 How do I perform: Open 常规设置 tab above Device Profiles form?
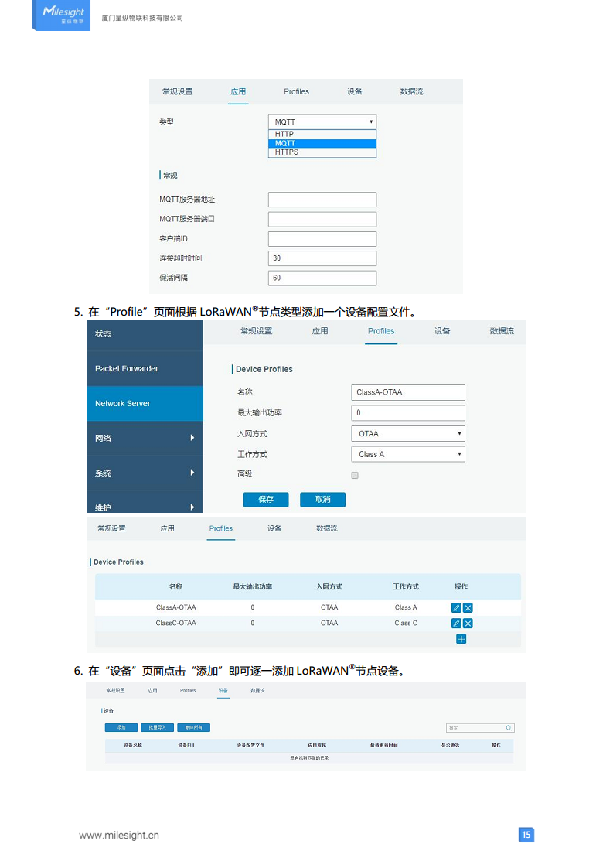click(256, 331)
